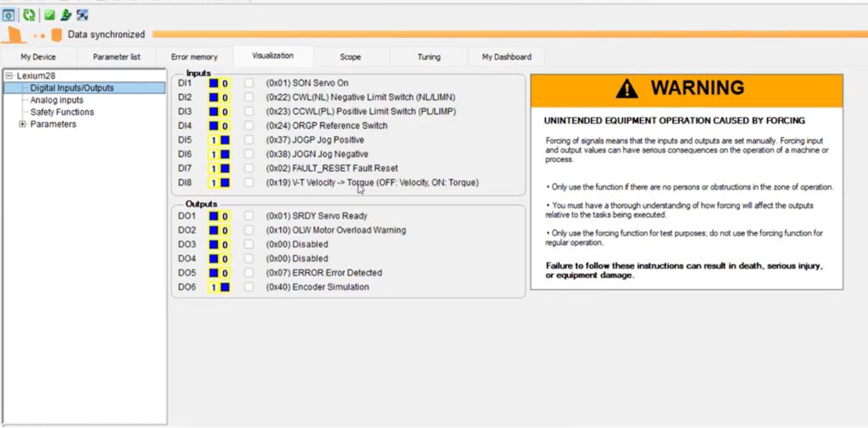868x428 pixels.
Task: Click the green person toolbar icon
Action: coord(65,15)
